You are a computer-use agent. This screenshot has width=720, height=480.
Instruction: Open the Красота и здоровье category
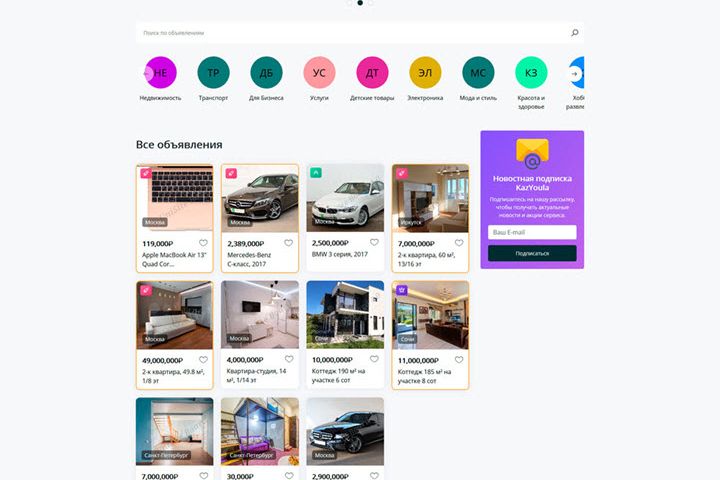click(x=531, y=73)
